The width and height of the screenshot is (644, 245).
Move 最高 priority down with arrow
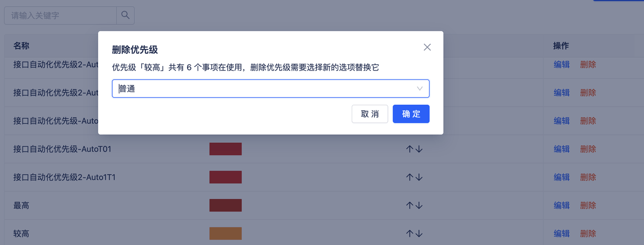click(x=419, y=205)
